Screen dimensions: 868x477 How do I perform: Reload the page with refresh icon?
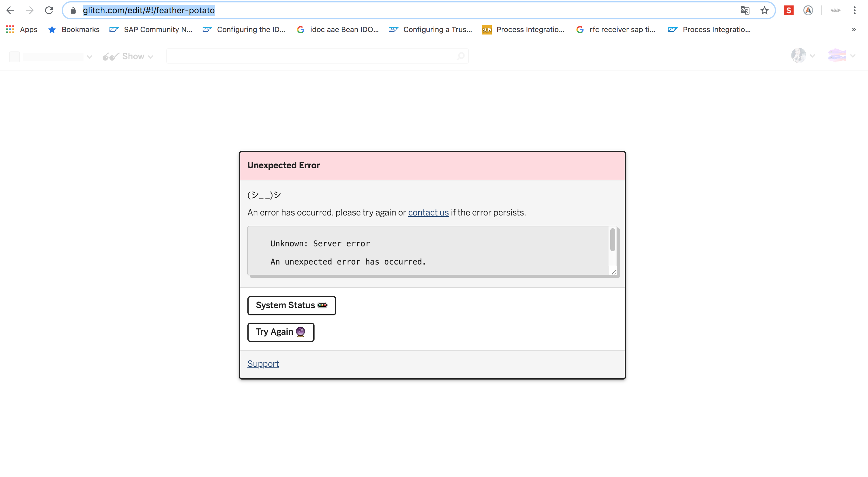(x=49, y=10)
